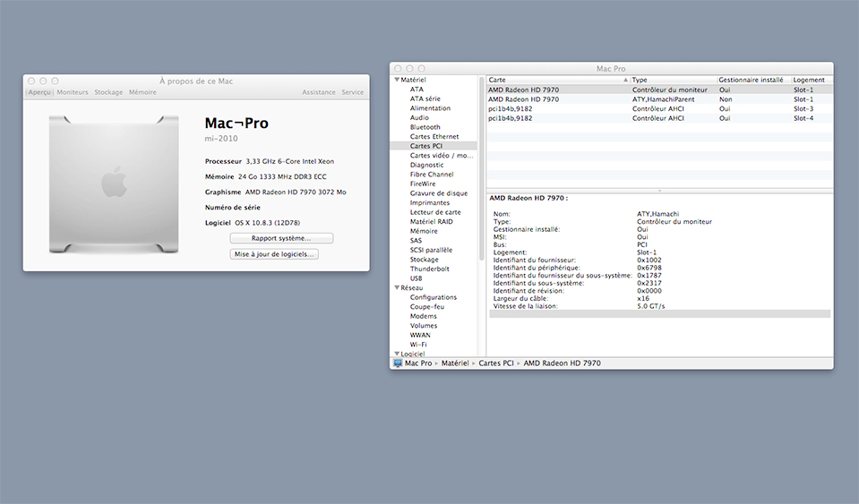The image size is (859, 504).
Task: Select USB in the sidebar
Action: [416, 278]
